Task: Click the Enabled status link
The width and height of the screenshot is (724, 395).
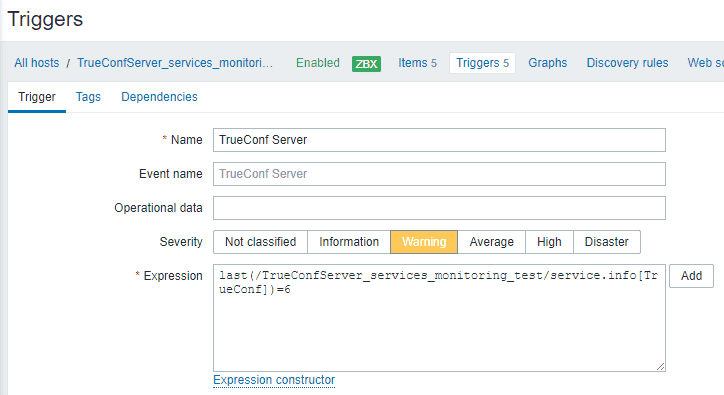Action: point(318,63)
